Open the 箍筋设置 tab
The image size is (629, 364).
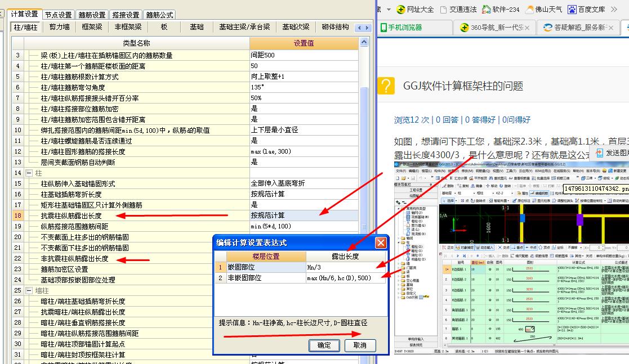[x=92, y=15]
